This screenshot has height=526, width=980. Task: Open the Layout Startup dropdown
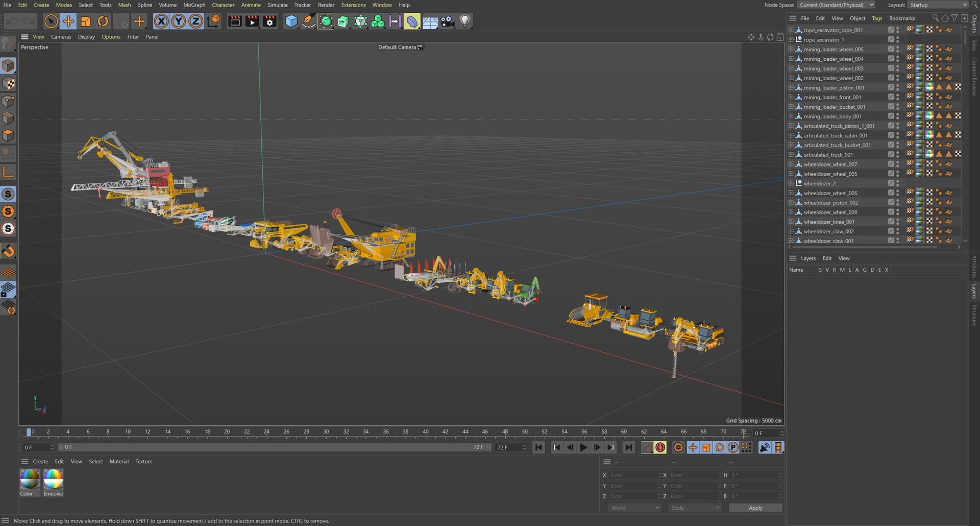click(938, 5)
